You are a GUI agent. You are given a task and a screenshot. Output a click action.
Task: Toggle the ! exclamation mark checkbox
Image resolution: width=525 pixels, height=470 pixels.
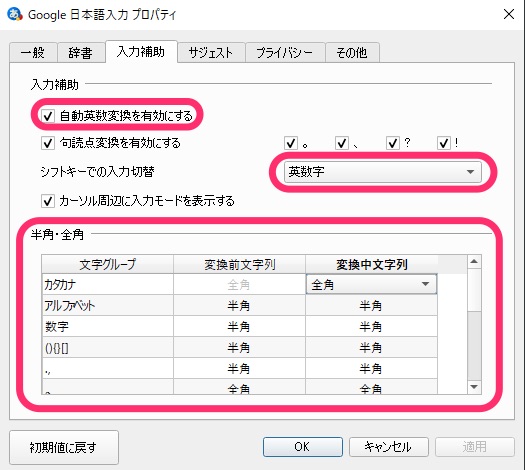pyautogui.click(x=444, y=143)
